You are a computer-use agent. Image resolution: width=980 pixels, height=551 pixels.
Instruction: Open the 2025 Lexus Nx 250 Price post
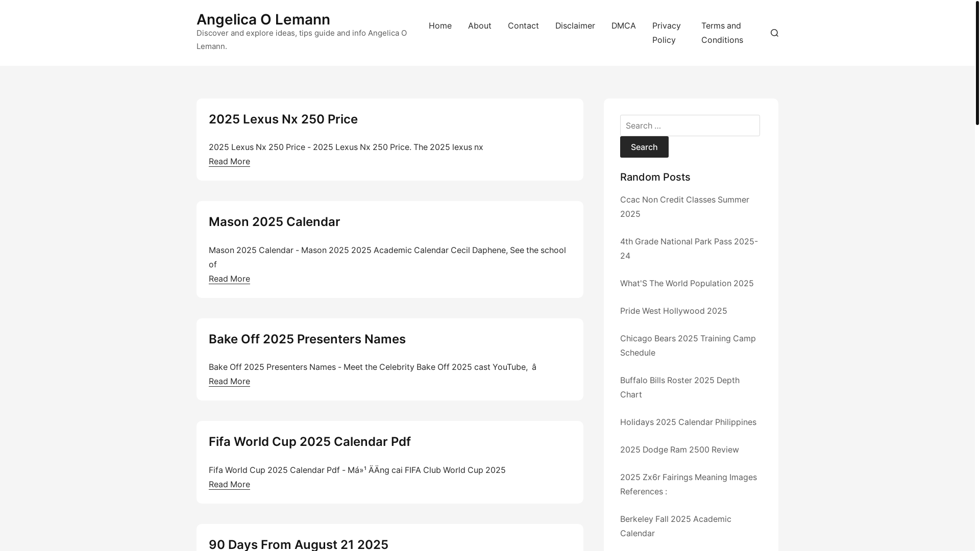coord(283,119)
